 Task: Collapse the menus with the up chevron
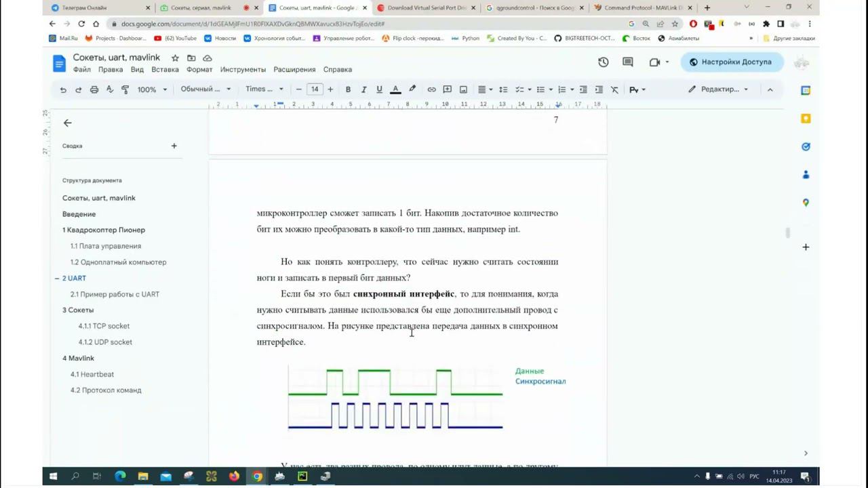pos(770,89)
